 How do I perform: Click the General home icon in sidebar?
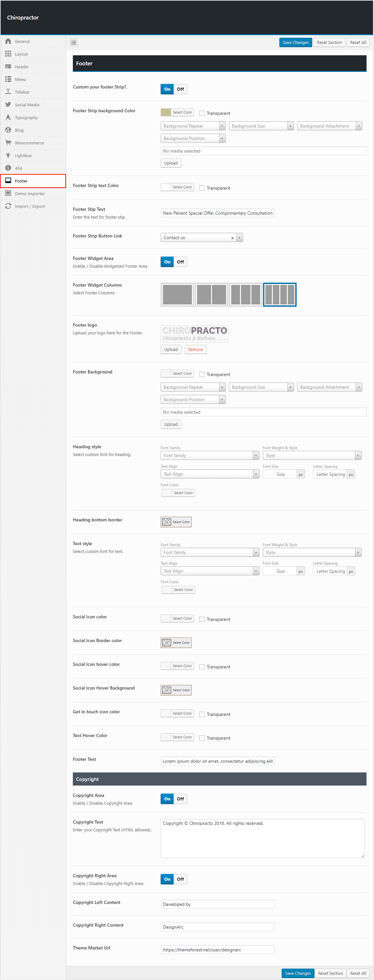click(x=8, y=41)
